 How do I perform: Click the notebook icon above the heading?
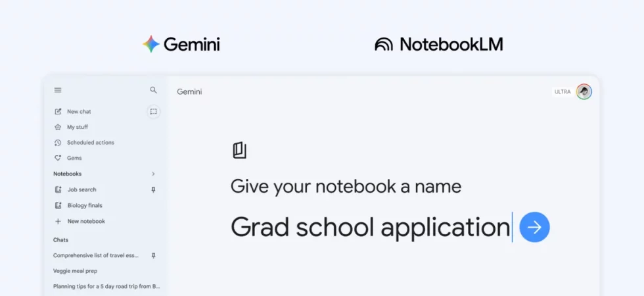tap(239, 150)
